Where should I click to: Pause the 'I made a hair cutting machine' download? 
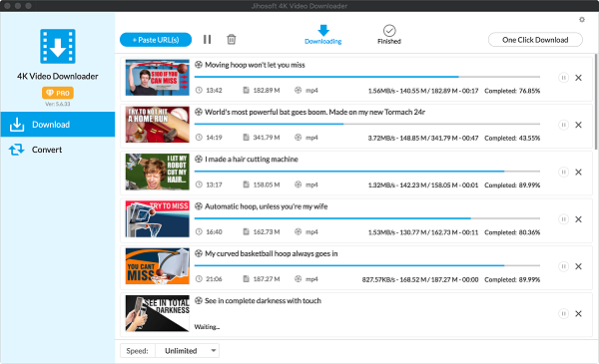[x=563, y=173]
